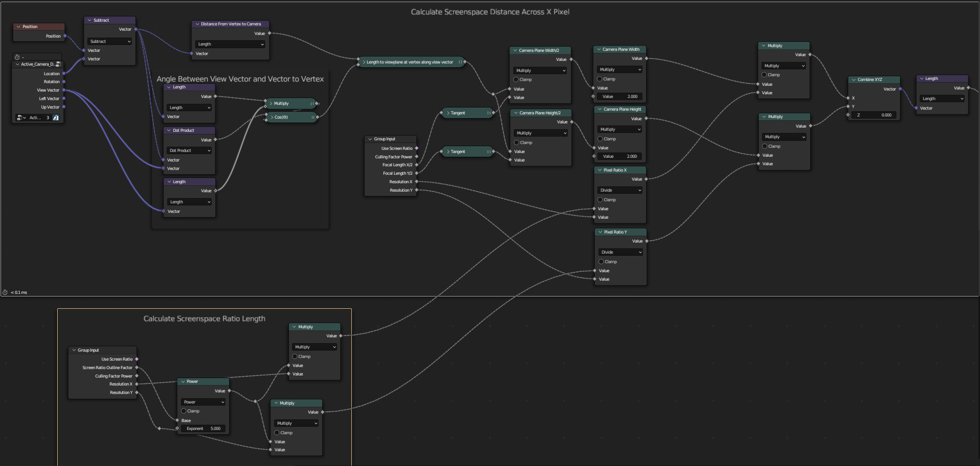Select 'Calculate Screenspace Distance Across X Pixel' frame label
This screenshot has width=980, height=466.
490,12
